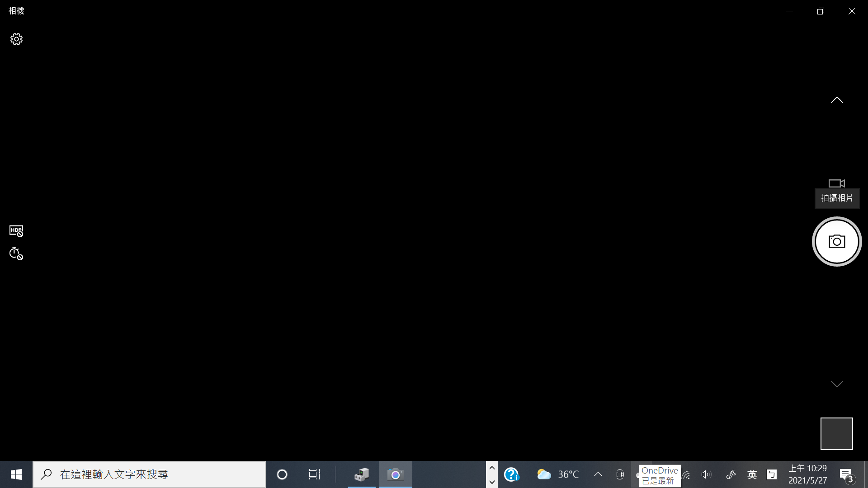Click the blue help question icon
The image size is (868, 488).
pos(511,474)
